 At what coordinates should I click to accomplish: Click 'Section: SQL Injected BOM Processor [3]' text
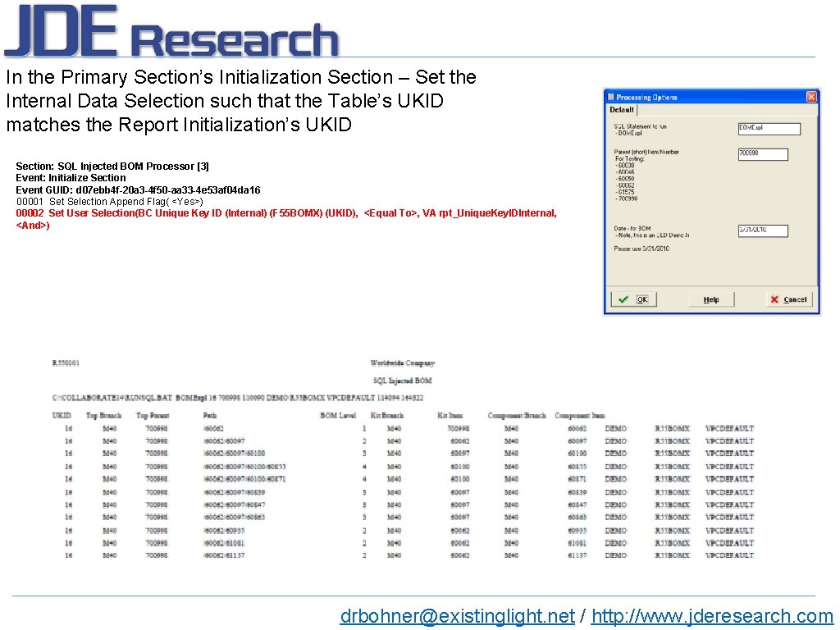[112, 166]
